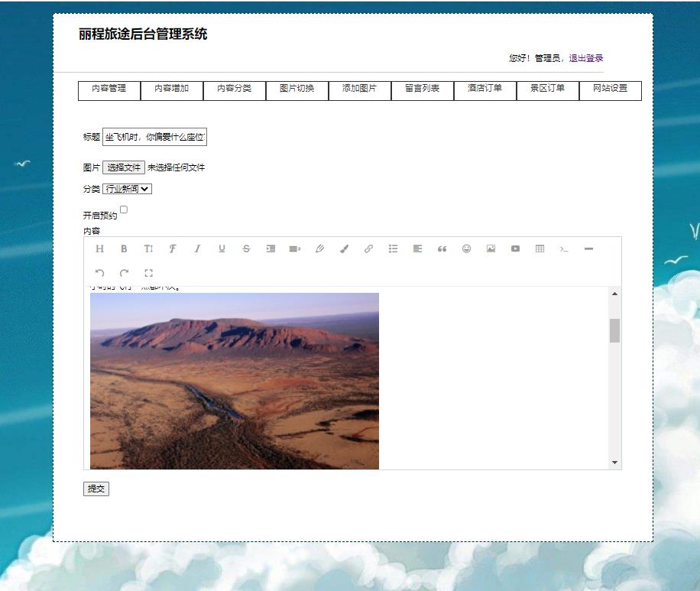This screenshot has height=591, width=700.
Task: Click the indent tool icon
Action: click(271, 248)
